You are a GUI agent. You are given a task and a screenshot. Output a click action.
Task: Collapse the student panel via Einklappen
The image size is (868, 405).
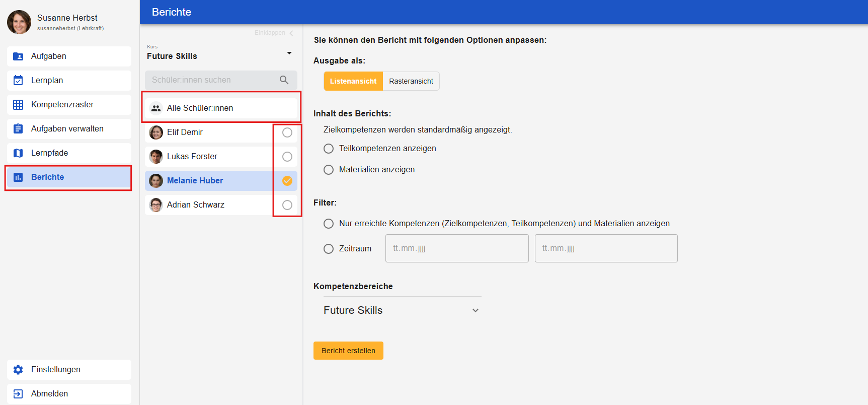[274, 33]
